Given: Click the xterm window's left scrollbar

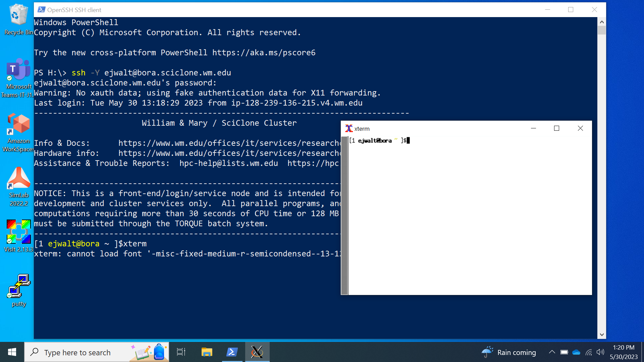Looking at the screenshot, I should point(344,215).
